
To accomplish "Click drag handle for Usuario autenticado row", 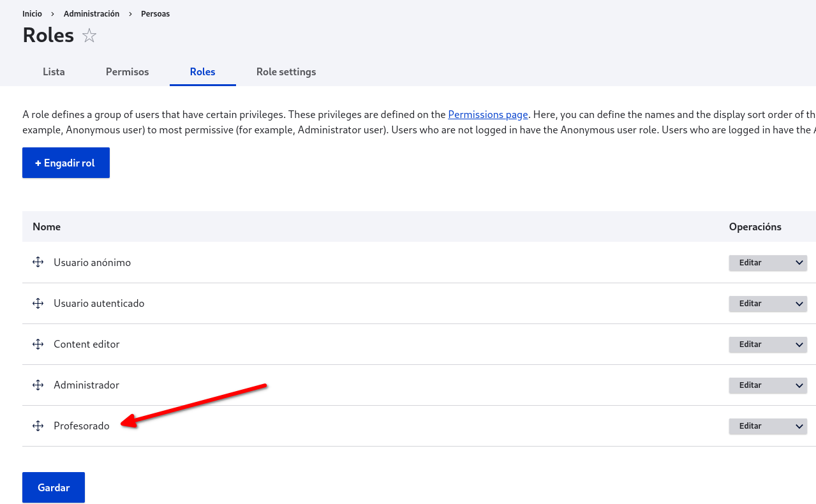I will click(38, 303).
